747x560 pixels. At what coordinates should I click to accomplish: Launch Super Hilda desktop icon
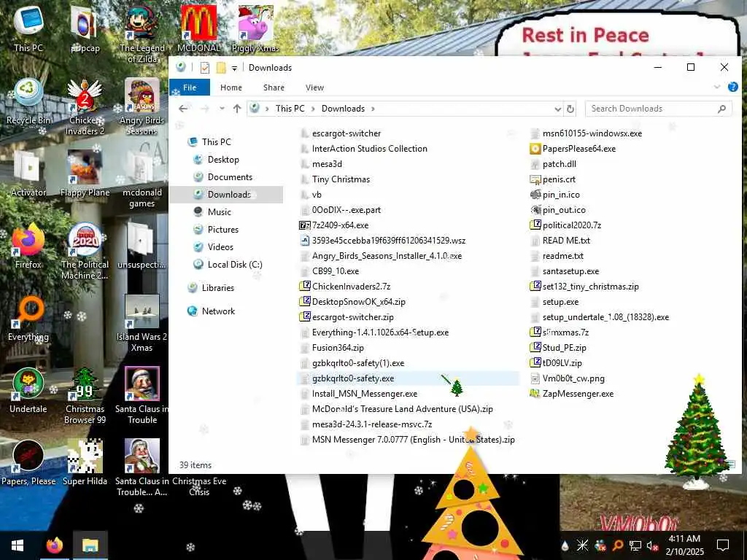click(x=85, y=463)
